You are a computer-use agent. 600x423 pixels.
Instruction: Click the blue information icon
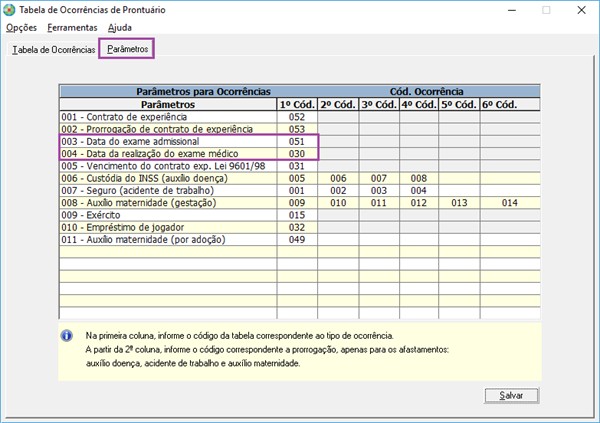[67, 336]
